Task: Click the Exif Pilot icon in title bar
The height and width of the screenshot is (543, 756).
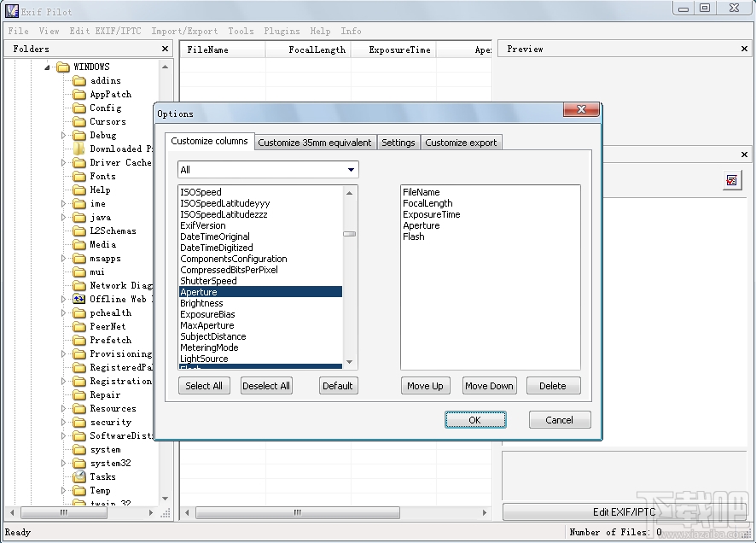Action: (10, 10)
